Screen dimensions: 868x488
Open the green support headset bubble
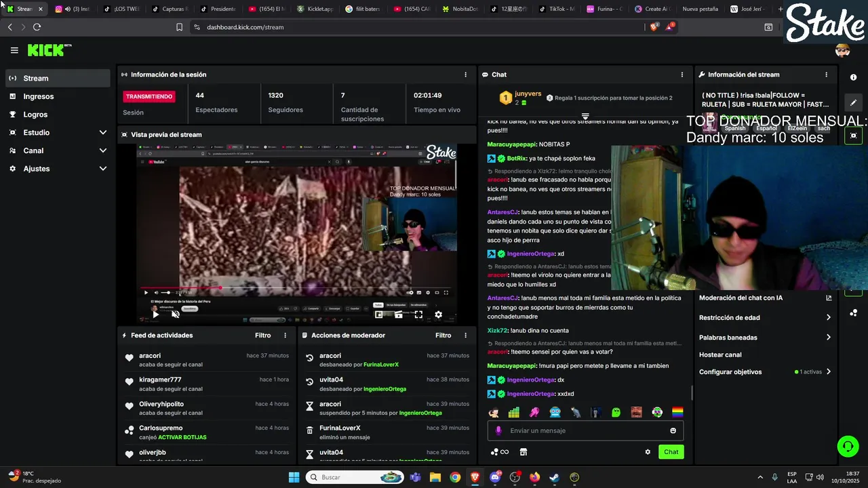848,446
